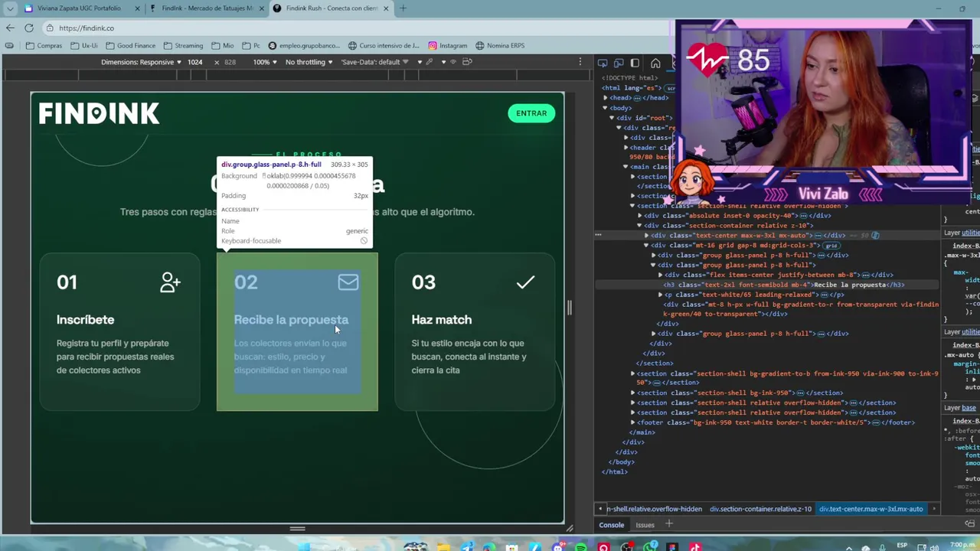Switch to Viviana Zapata UGC Portafolio tab
This screenshot has height=551, width=980.
coord(79,8)
